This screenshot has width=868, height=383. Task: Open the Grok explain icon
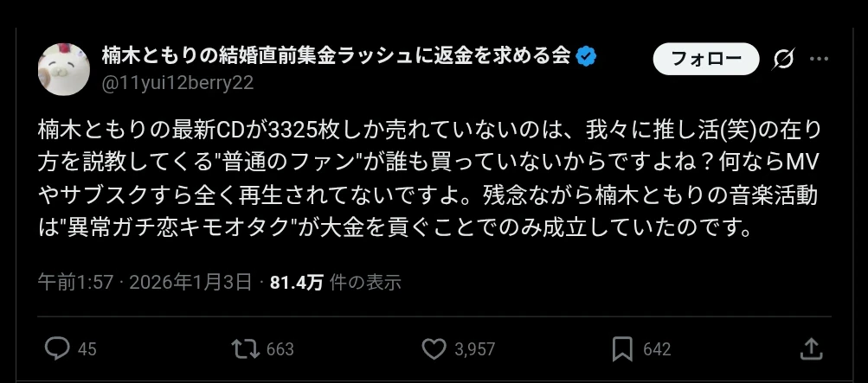pyautogui.click(x=783, y=59)
